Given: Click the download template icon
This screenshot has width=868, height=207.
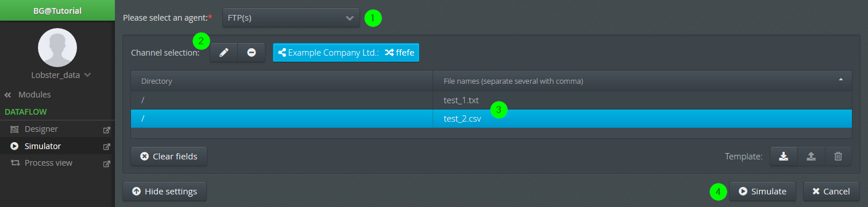Looking at the screenshot, I should coord(784,156).
